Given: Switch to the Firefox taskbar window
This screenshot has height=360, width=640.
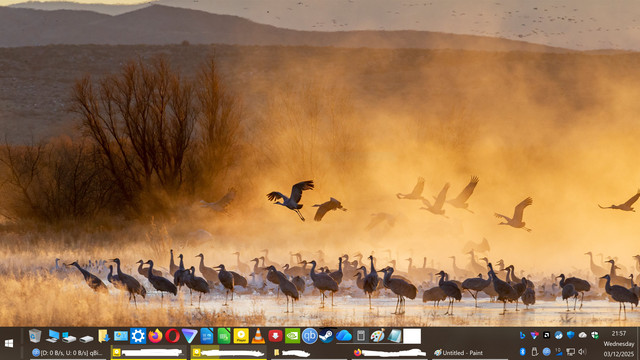Looking at the screenshot, I should pos(390,353).
